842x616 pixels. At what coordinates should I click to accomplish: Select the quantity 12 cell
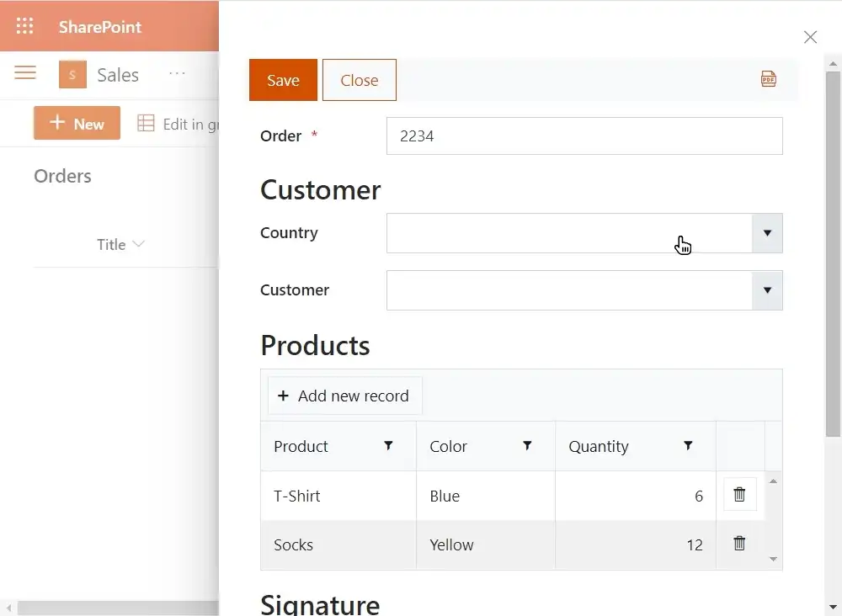636,544
